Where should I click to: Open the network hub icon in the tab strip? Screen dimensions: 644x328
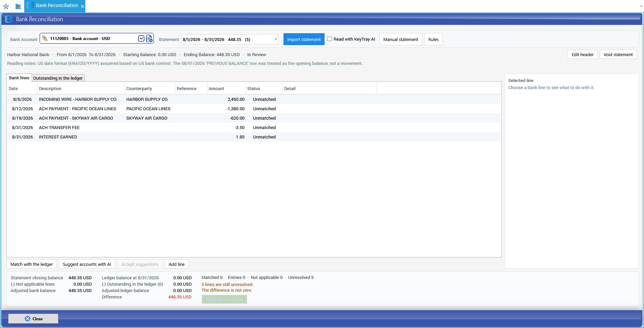click(x=6, y=6)
